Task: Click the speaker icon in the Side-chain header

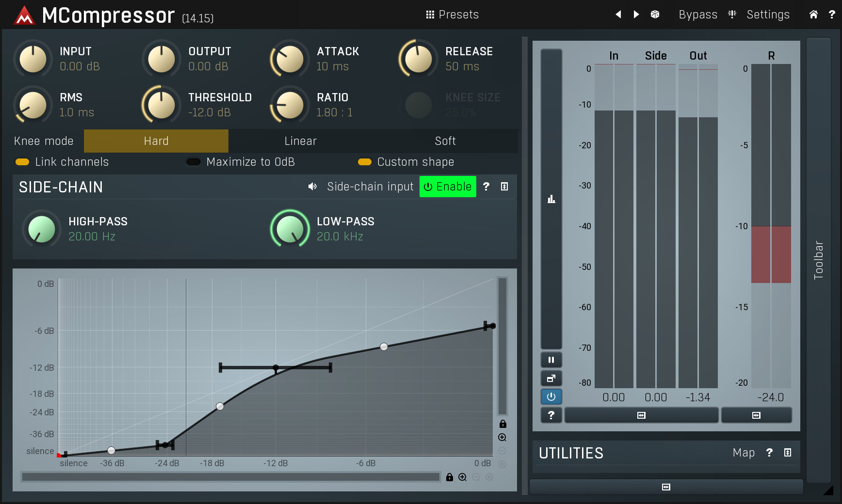Action: (312, 187)
